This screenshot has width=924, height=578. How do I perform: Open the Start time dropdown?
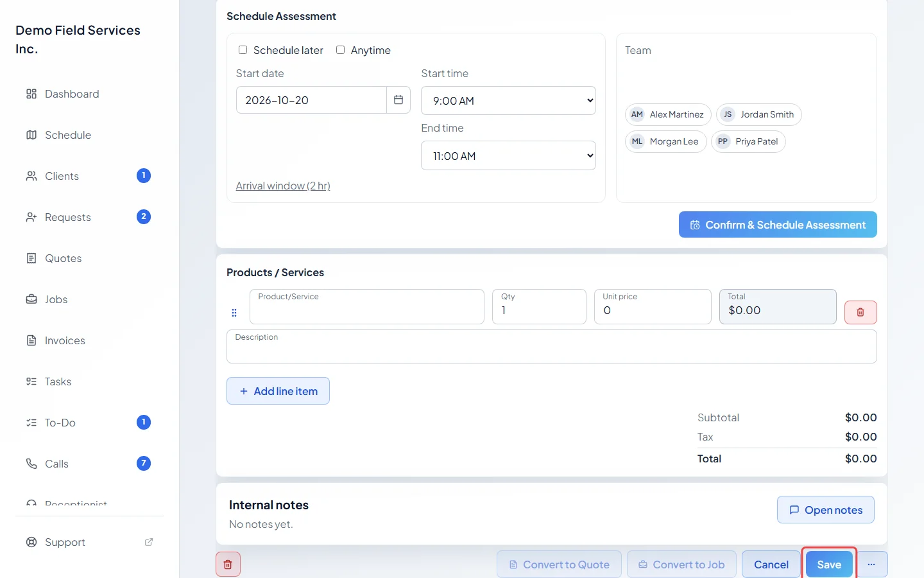[x=508, y=101]
